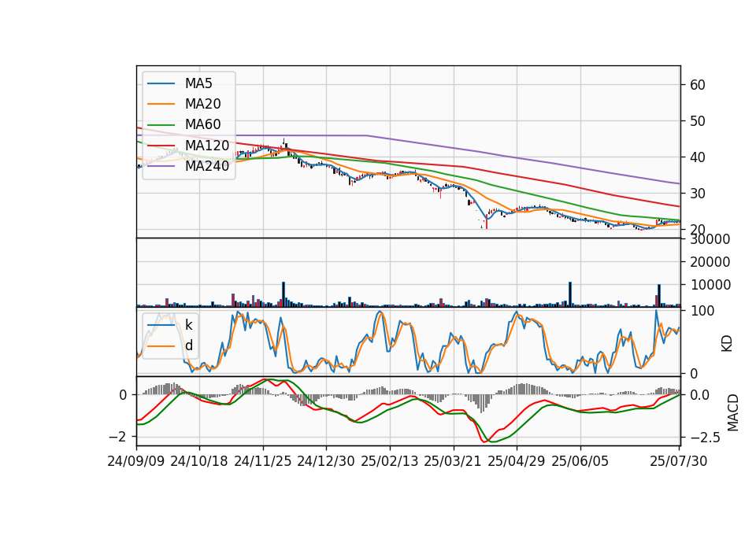
Task: Click the blue MA5 legend line sample
Action: [161, 84]
